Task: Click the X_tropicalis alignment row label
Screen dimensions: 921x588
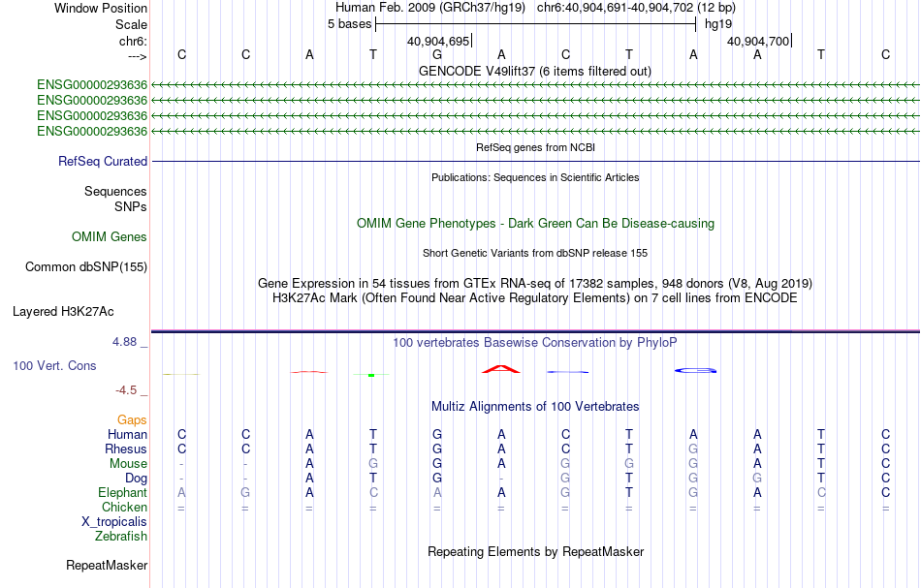Action: [x=114, y=522]
